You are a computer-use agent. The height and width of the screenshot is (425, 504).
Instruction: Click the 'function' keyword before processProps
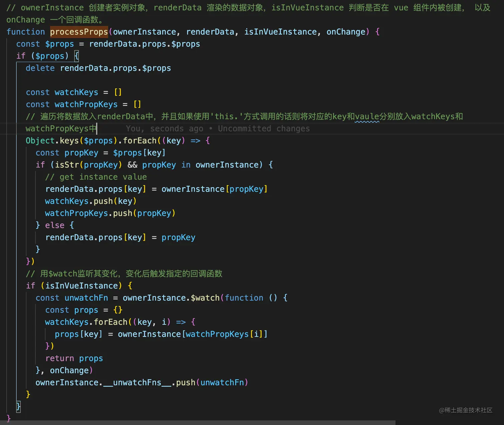click(26, 32)
